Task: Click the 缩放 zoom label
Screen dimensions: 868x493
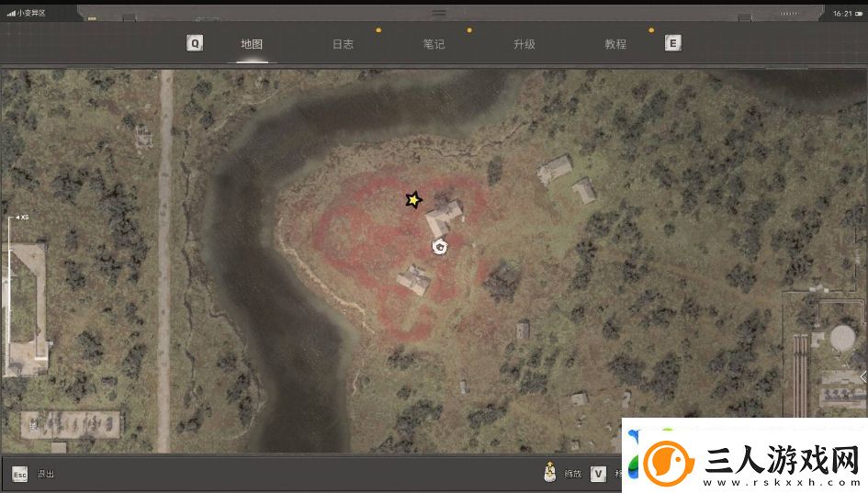Action: point(573,474)
